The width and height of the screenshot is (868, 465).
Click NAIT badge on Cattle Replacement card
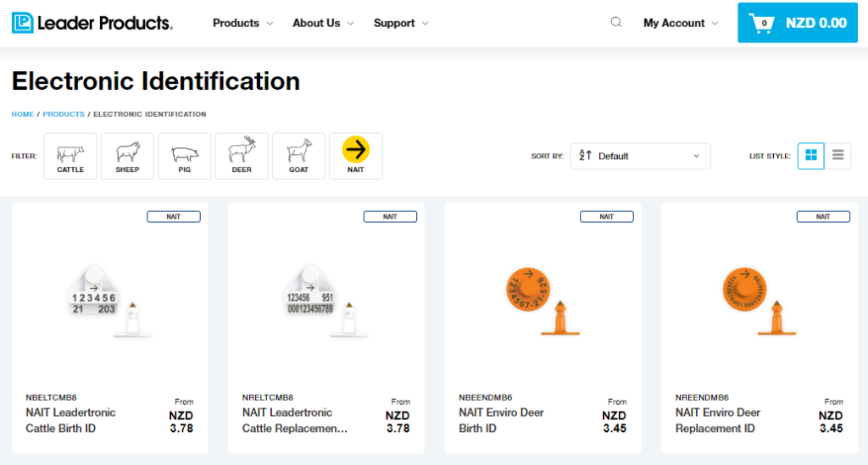[390, 217]
